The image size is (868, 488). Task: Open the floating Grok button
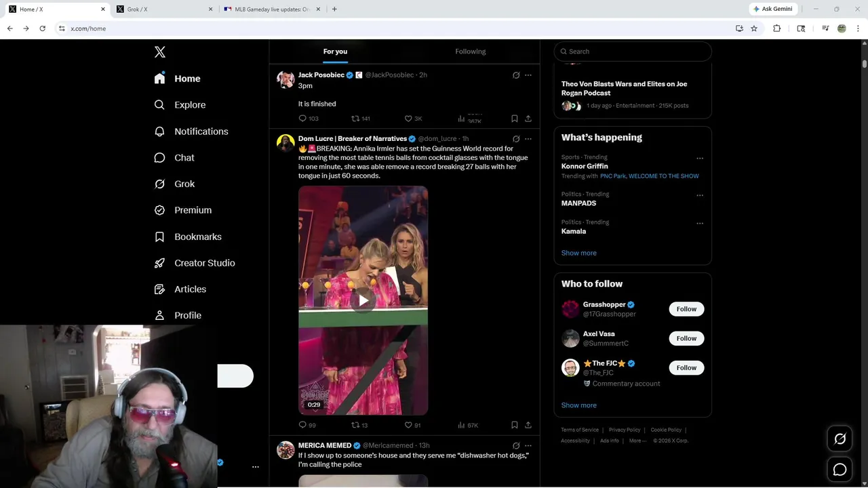[840, 439]
